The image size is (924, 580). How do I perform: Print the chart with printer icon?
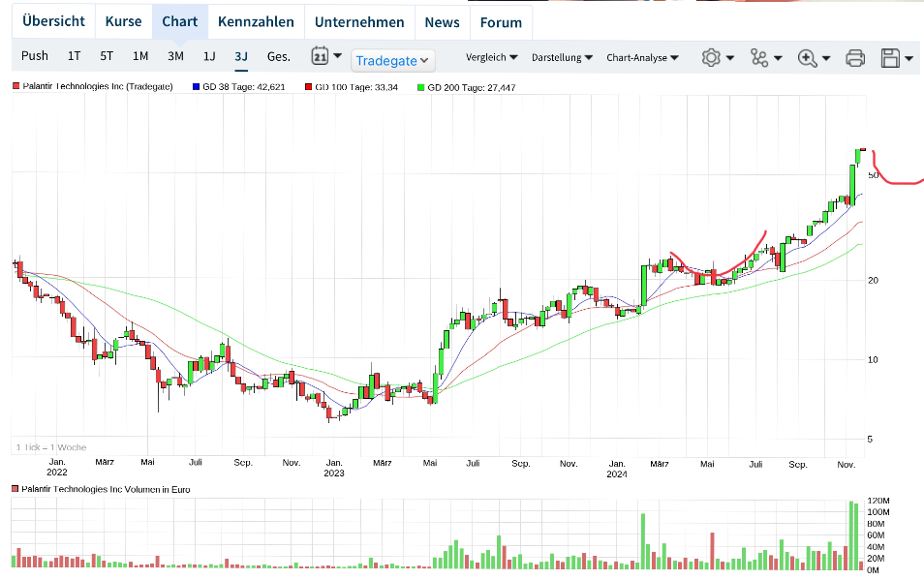click(855, 58)
